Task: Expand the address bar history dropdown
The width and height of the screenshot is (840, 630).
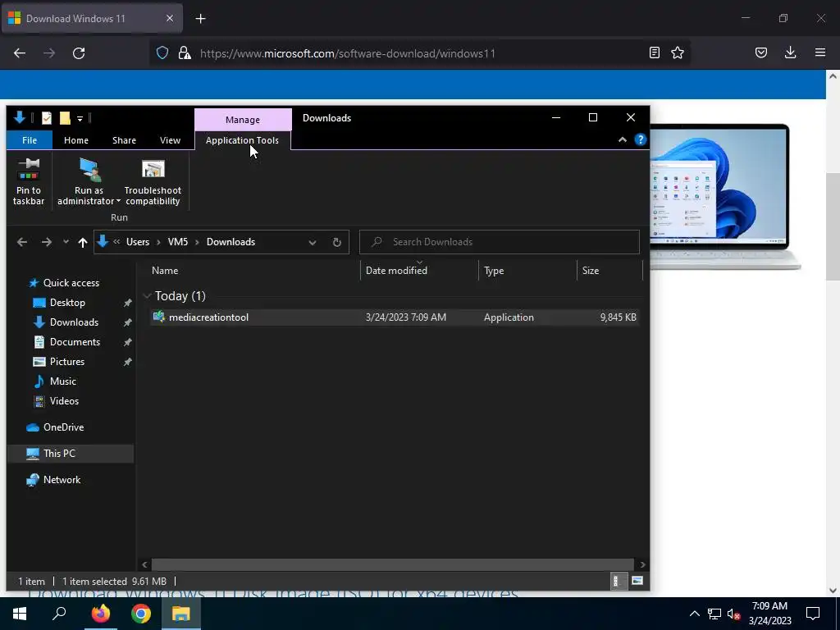Action: tap(313, 242)
